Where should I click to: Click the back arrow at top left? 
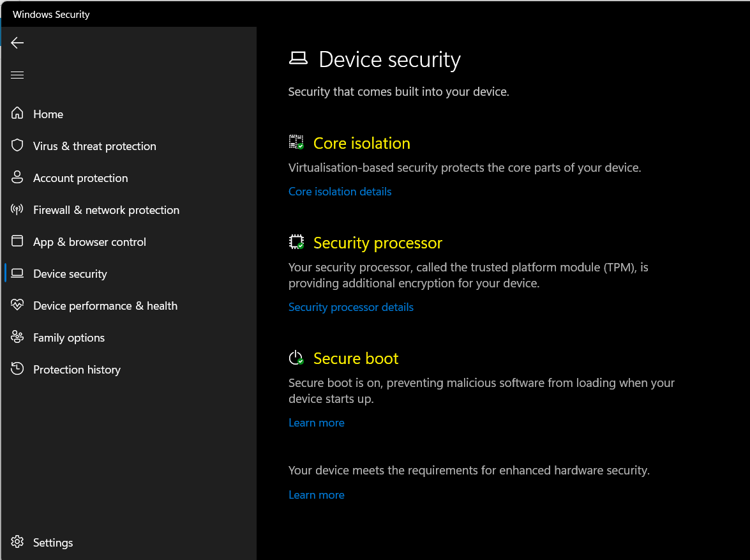tap(17, 43)
